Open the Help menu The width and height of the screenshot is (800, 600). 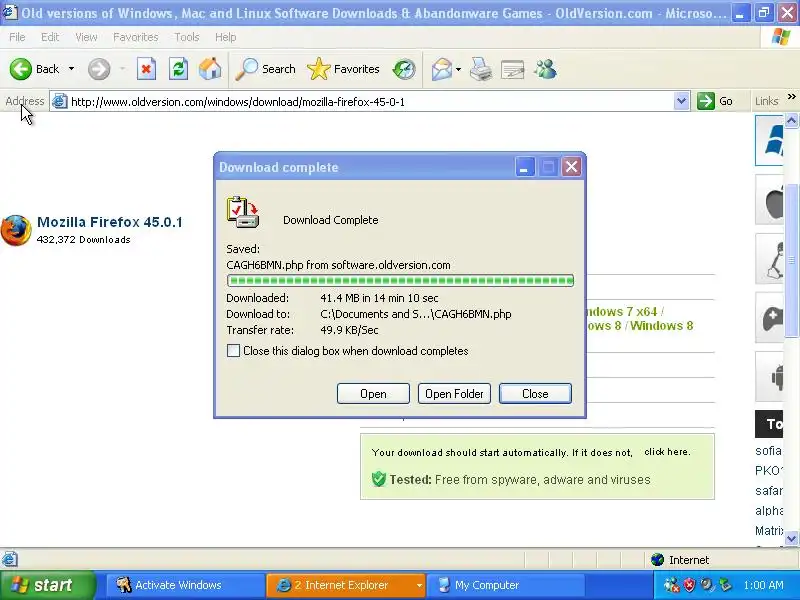tap(226, 37)
